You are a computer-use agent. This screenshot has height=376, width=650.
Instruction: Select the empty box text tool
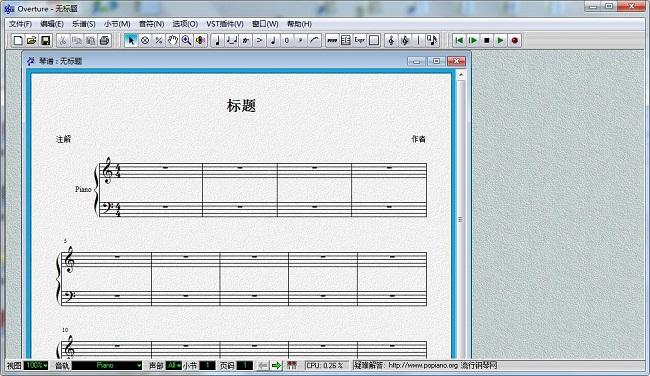coord(374,40)
